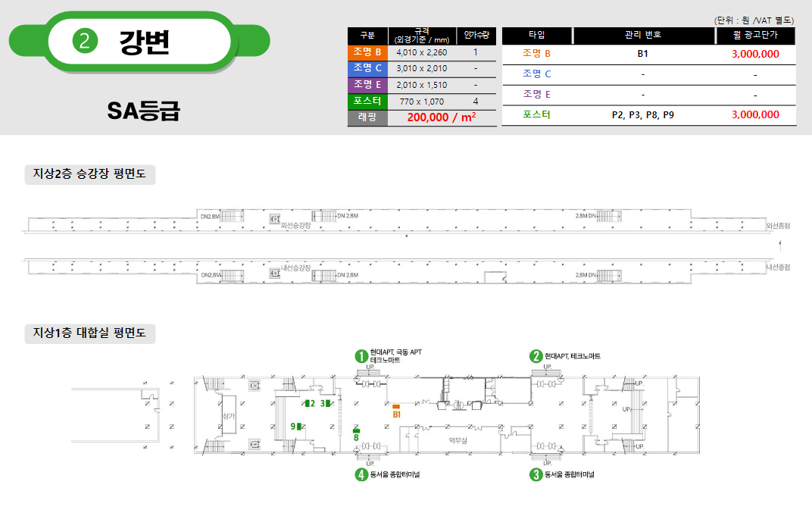Viewport: 812px width, 513px height.
Task: Click quantity 1 in the 조명 B row
Action: tap(476, 52)
